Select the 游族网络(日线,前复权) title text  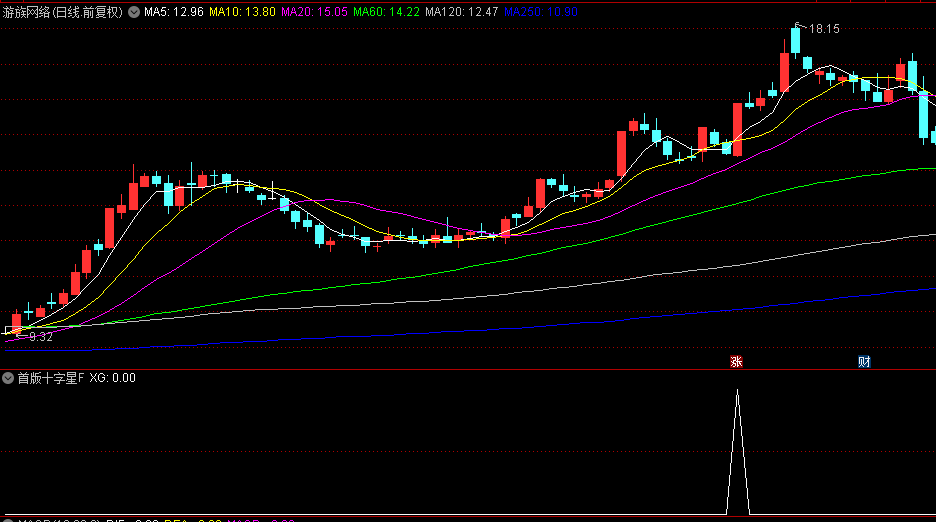[x=63, y=12]
